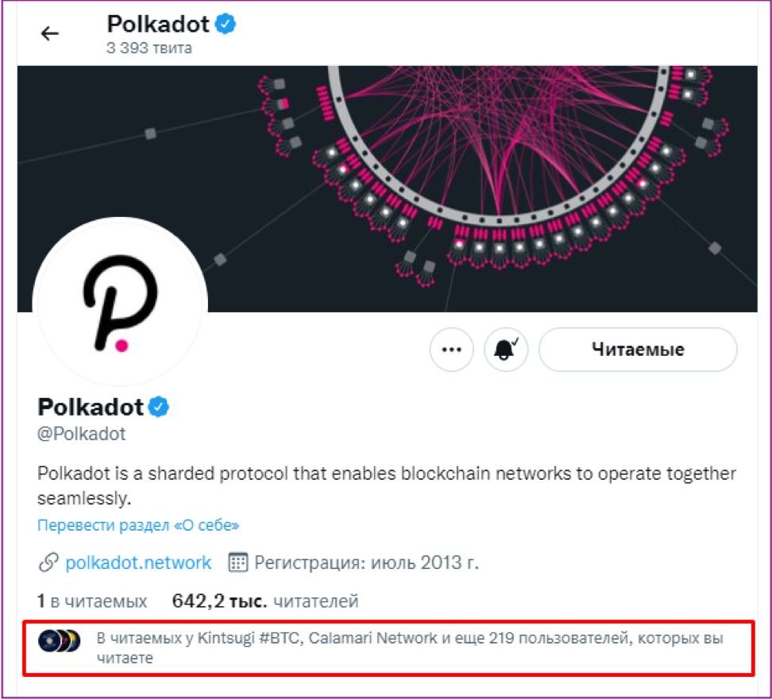Screen dimensions: 772x700
Task: Click the @Polkadot handle text
Action: [x=82, y=435]
